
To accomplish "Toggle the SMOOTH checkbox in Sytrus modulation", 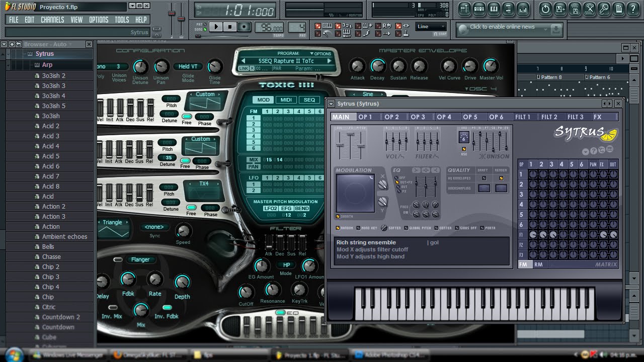I will point(338,216).
